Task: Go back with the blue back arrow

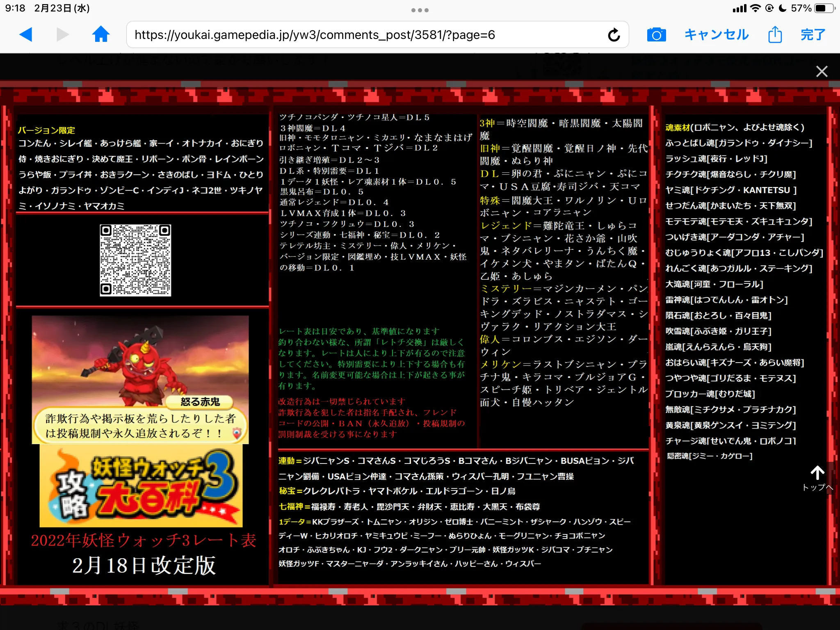Action: [26, 34]
